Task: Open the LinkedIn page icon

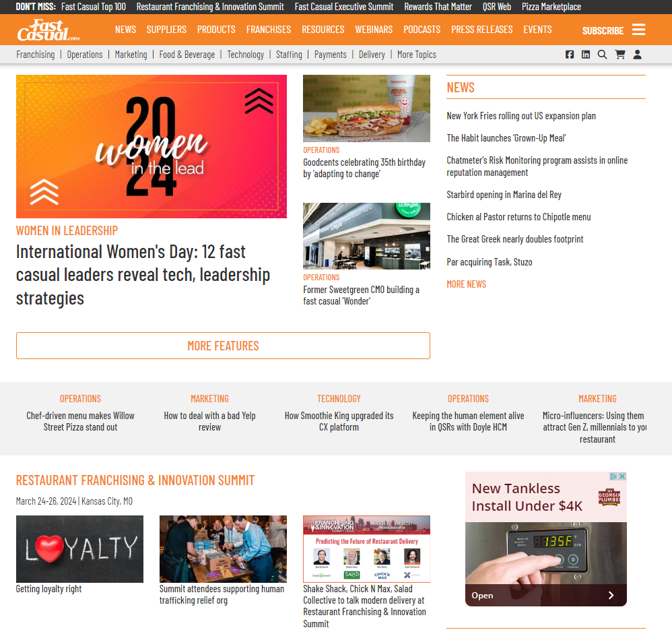Action: click(585, 55)
